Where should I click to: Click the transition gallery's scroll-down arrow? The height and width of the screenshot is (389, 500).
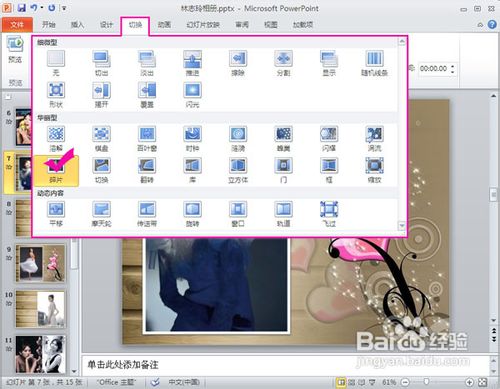[402, 225]
